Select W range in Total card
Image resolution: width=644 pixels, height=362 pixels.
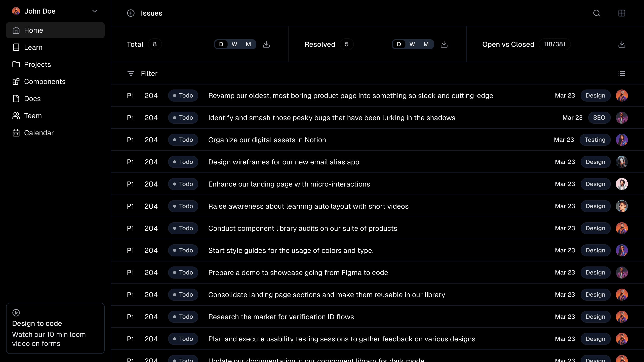pyautogui.click(x=234, y=44)
